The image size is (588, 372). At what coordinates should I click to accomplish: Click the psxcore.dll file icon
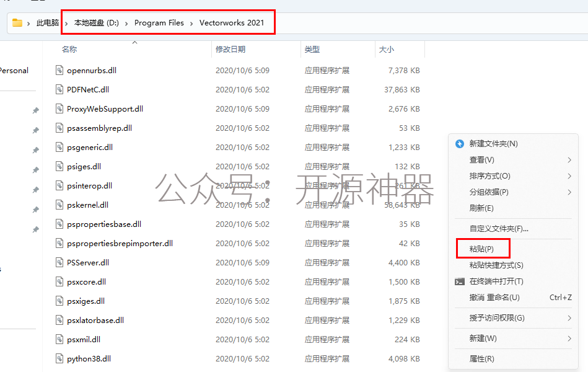coord(59,281)
